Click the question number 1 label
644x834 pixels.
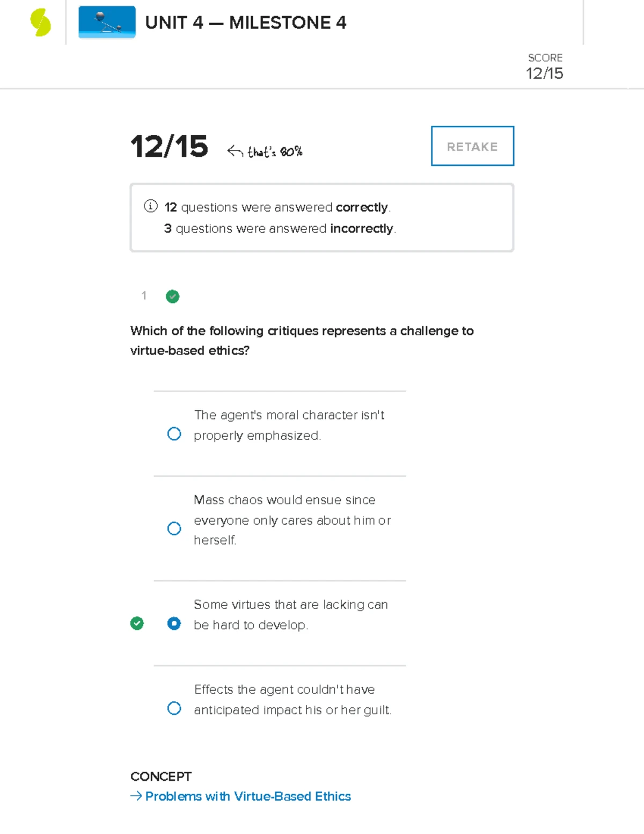coord(143,296)
